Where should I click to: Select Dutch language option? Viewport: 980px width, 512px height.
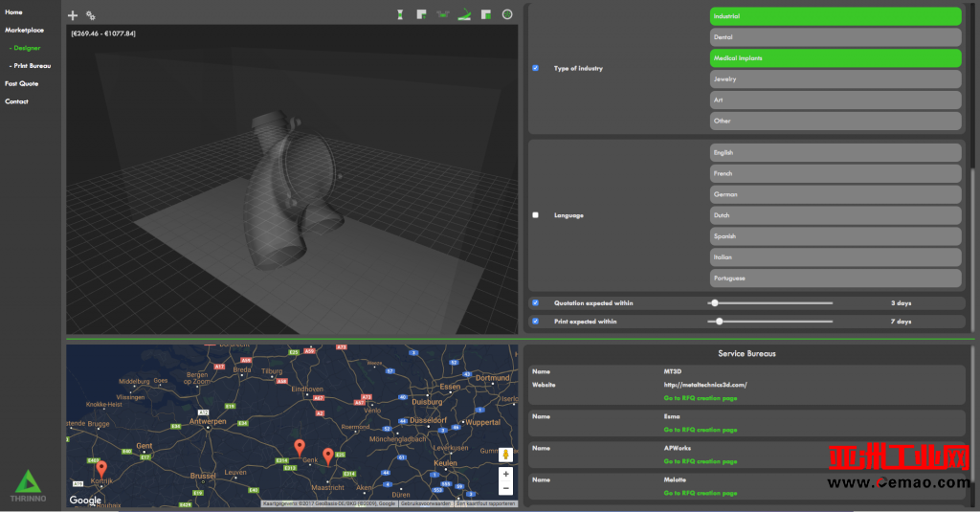tap(835, 215)
